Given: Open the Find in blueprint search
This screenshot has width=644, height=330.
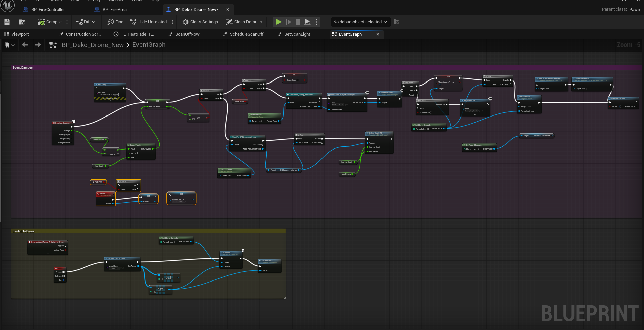Looking at the screenshot, I should (x=115, y=22).
